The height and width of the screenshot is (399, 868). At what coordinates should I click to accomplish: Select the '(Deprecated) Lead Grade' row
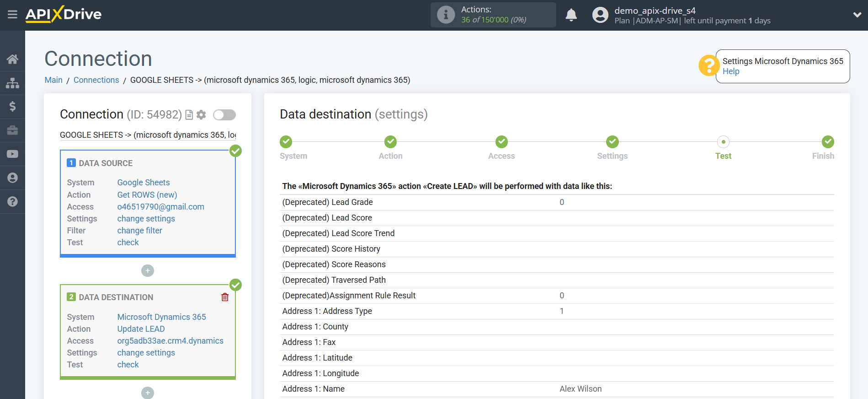pyautogui.click(x=557, y=203)
